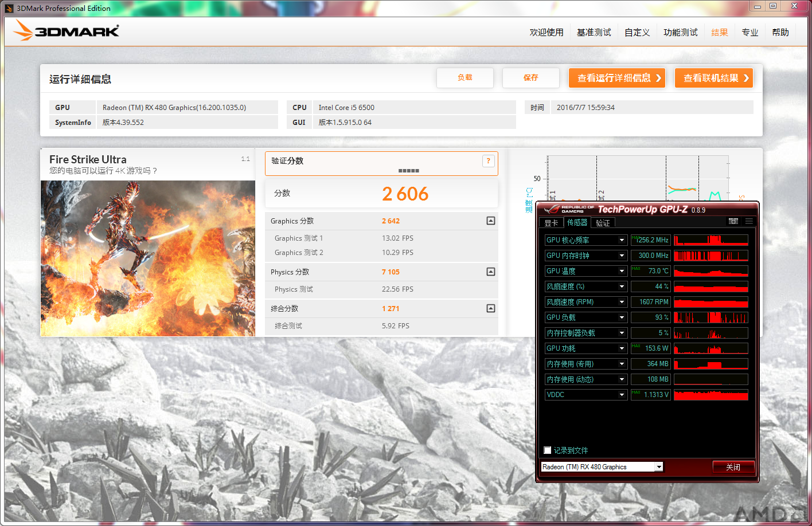This screenshot has width=812, height=526.
Task: Click the ROG logo in GPU-Z title
Action: click(569, 209)
